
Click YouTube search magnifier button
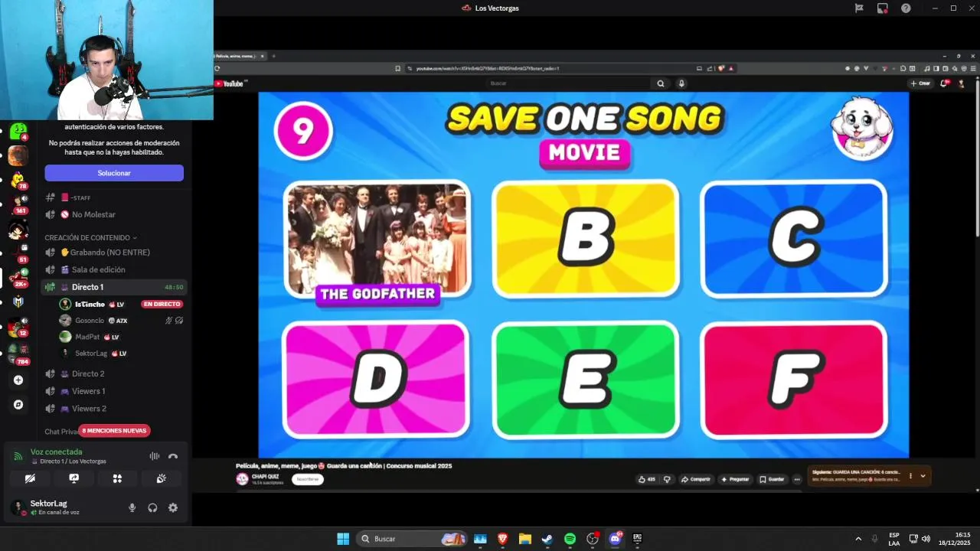(661, 83)
